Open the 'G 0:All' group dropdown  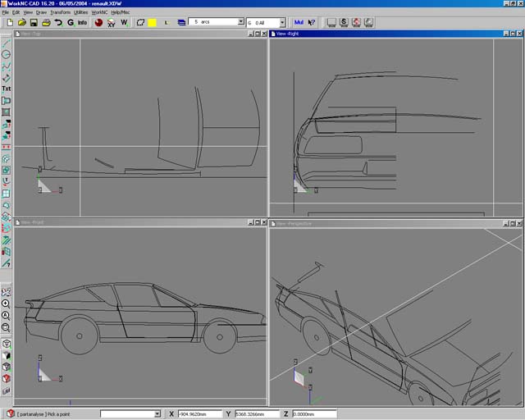tap(283, 22)
